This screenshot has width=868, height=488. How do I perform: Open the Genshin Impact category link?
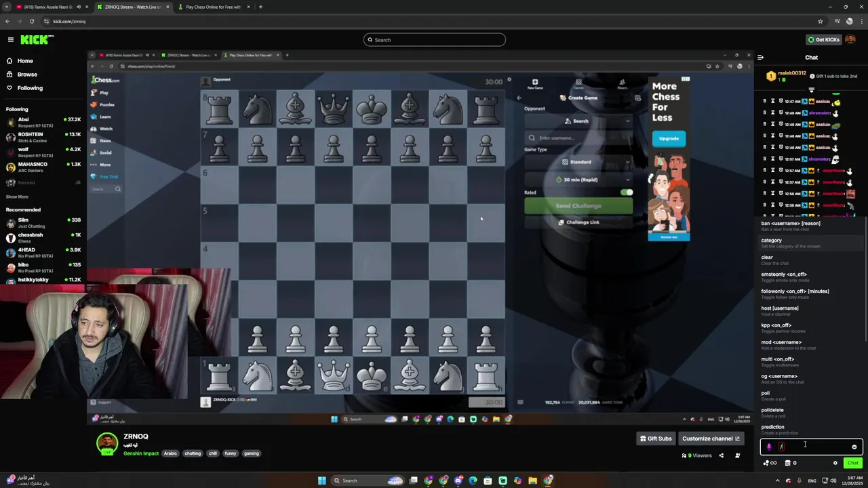(141, 453)
